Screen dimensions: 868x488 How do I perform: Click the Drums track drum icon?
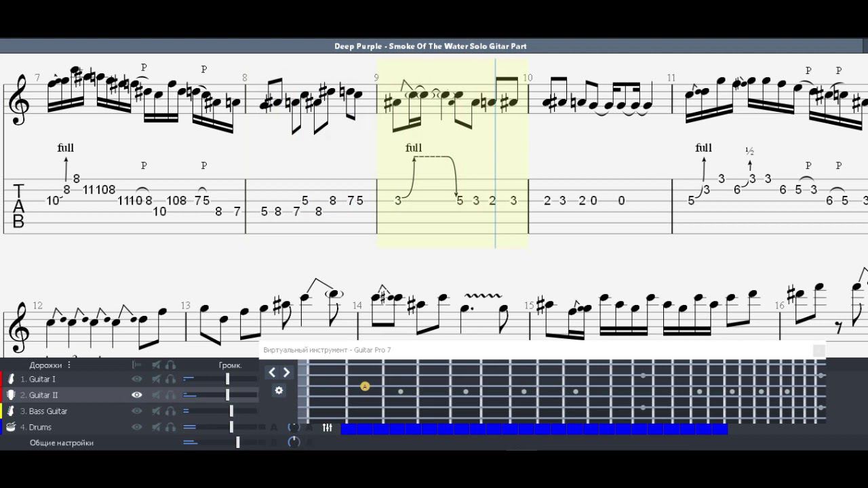click(11, 427)
